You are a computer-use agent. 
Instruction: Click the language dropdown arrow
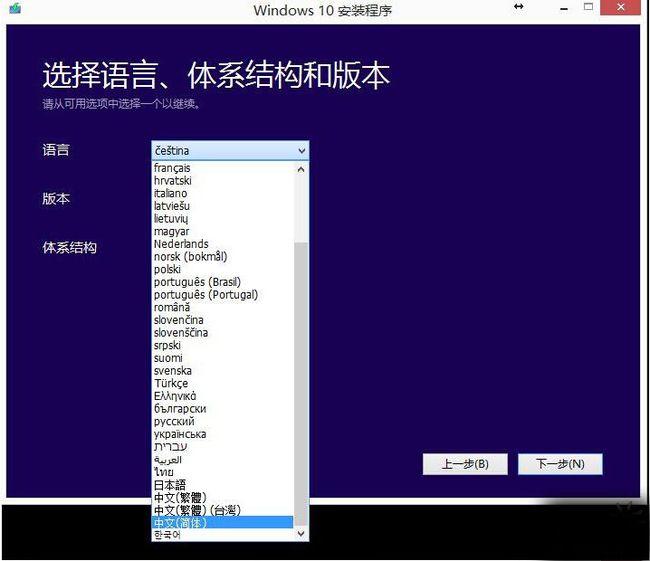click(302, 151)
